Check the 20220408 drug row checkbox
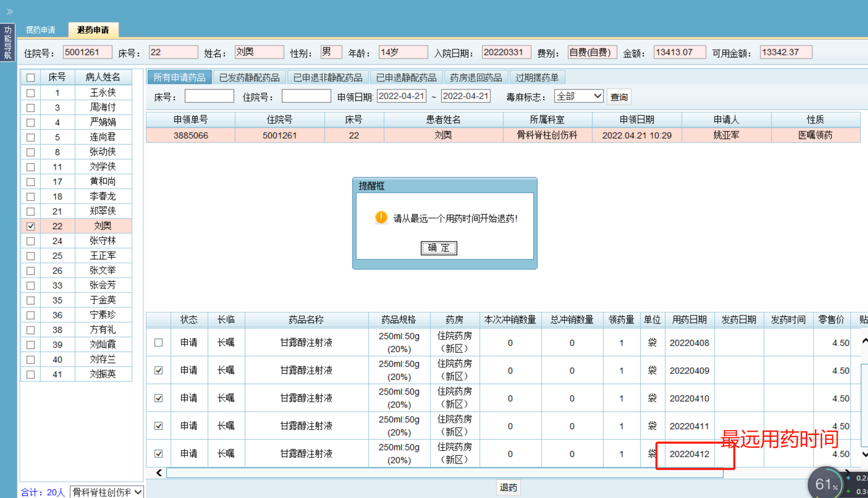 [x=158, y=342]
